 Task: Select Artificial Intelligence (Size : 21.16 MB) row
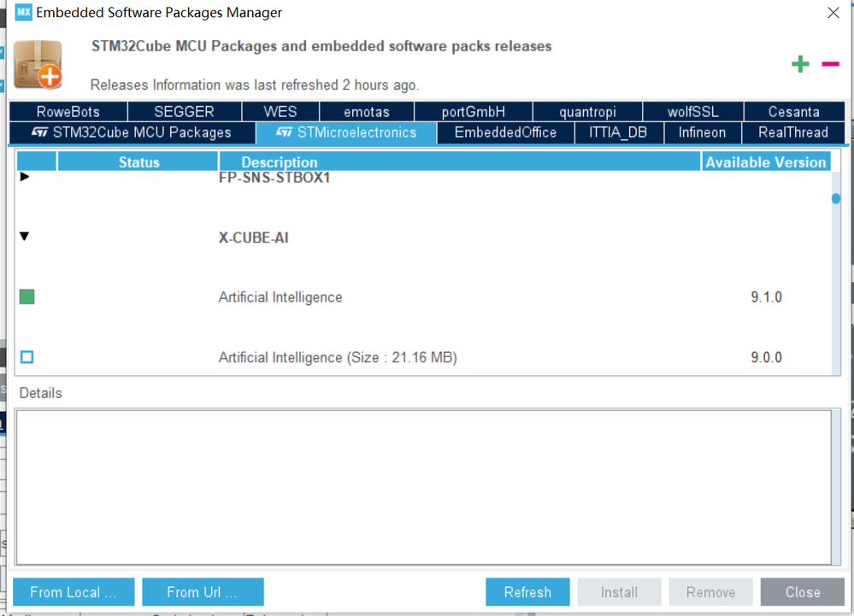tap(338, 357)
